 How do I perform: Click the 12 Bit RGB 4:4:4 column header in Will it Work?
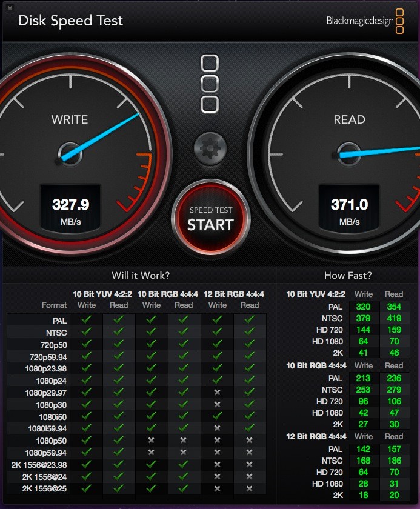[x=234, y=294]
